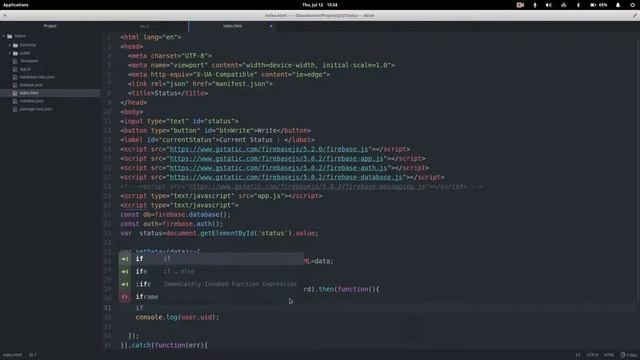Open the volume icon in system tray
The height and width of the screenshot is (360, 640).
[549, 5]
